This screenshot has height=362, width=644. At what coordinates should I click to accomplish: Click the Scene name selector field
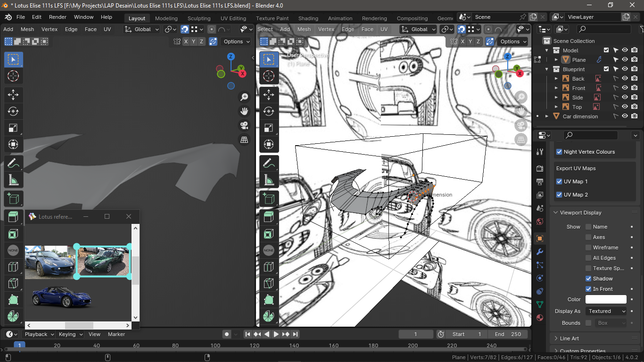tap(495, 17)
